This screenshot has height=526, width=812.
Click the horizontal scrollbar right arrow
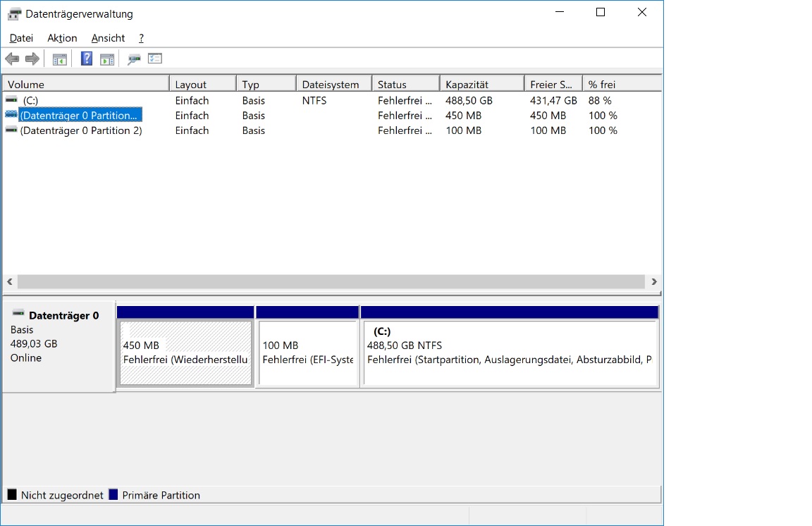click(x=654, y=281)
